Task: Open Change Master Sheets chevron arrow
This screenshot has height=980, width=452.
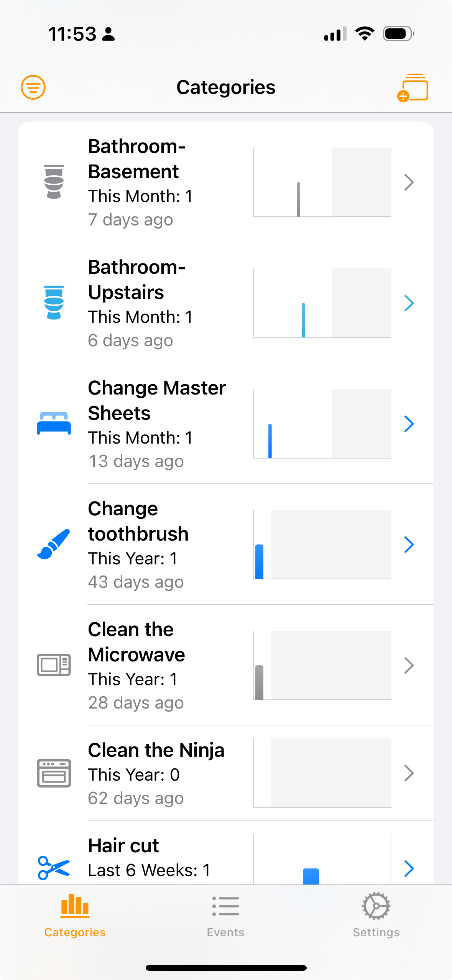Action: tap(409, 424)
